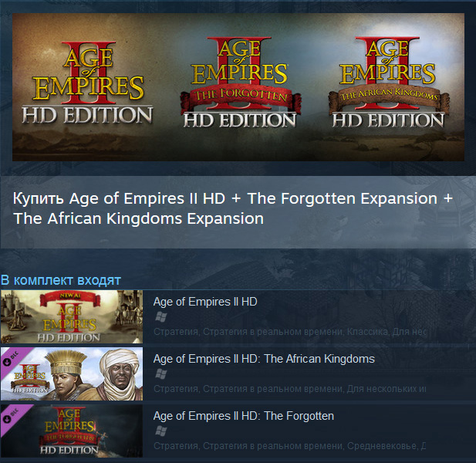Click Windows platform icon under The African Kingdoms
Image resolution: width=476 pixels, height=463 pixels.
pos(161,374)
